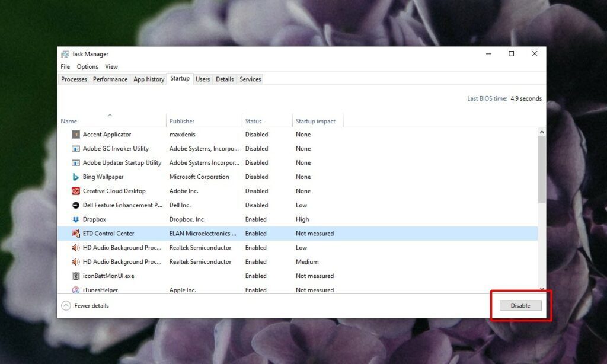Click the iTunesHelper icon

(76, 290)
